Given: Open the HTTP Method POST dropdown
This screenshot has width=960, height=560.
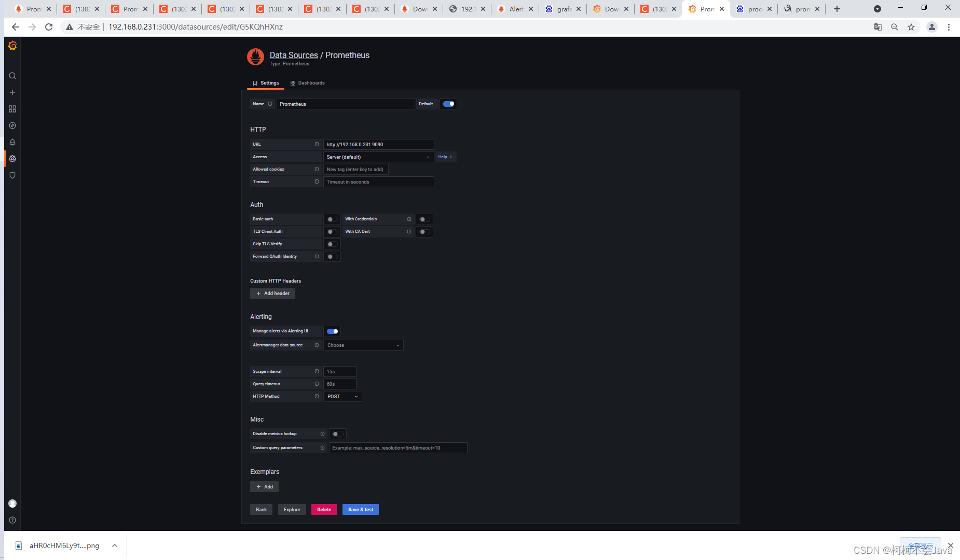Looking at the screenshot, I should [342, 397].
